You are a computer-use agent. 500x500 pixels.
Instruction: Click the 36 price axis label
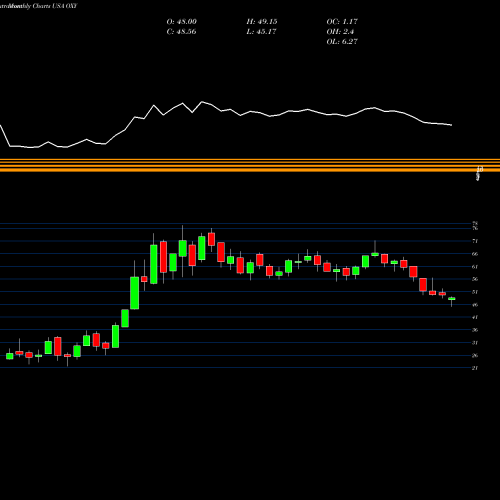[475, 330]
